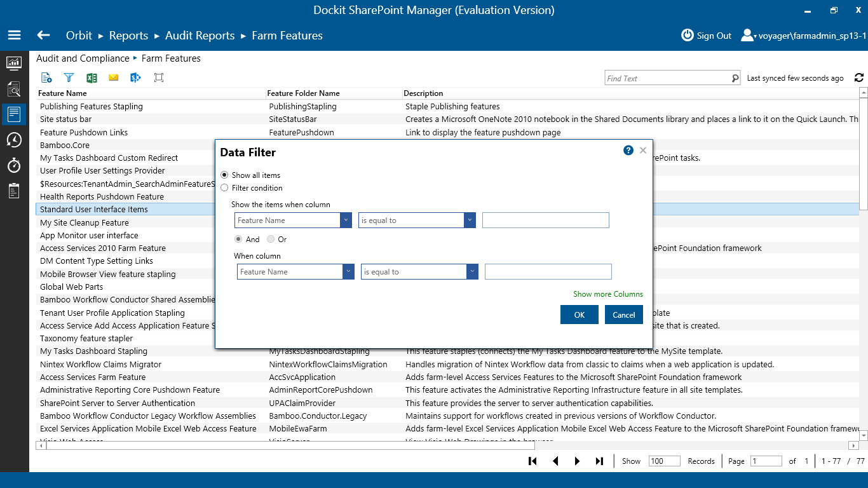Select the Standard User Interface Items row
Image resolution: width=868 pixels, height=488 pixels.
447,209
